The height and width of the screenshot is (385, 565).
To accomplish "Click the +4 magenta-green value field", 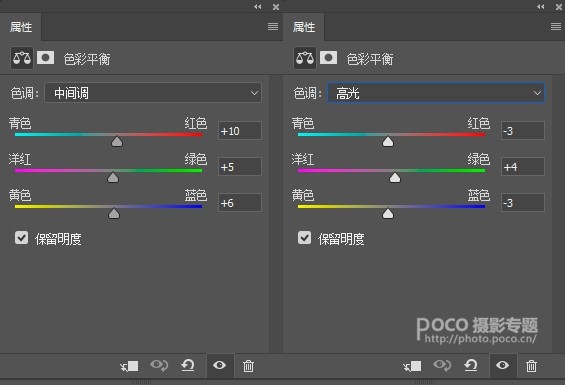I will 523,167.
